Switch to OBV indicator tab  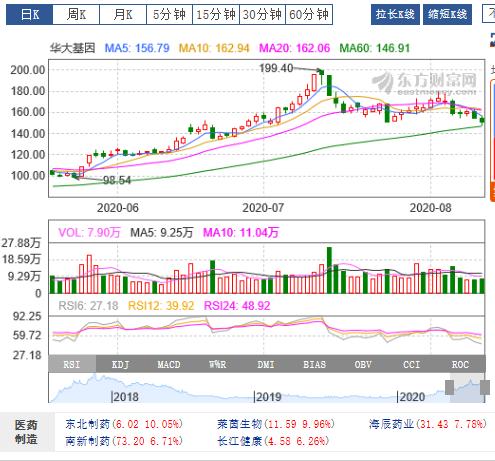[x=363, y=364]
